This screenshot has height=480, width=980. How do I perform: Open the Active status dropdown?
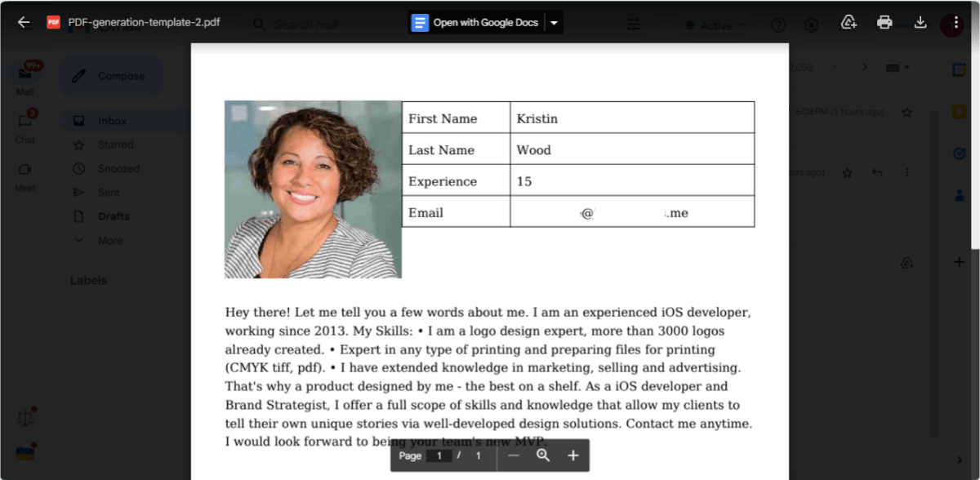pyautogui.click(x=714, y=25)
